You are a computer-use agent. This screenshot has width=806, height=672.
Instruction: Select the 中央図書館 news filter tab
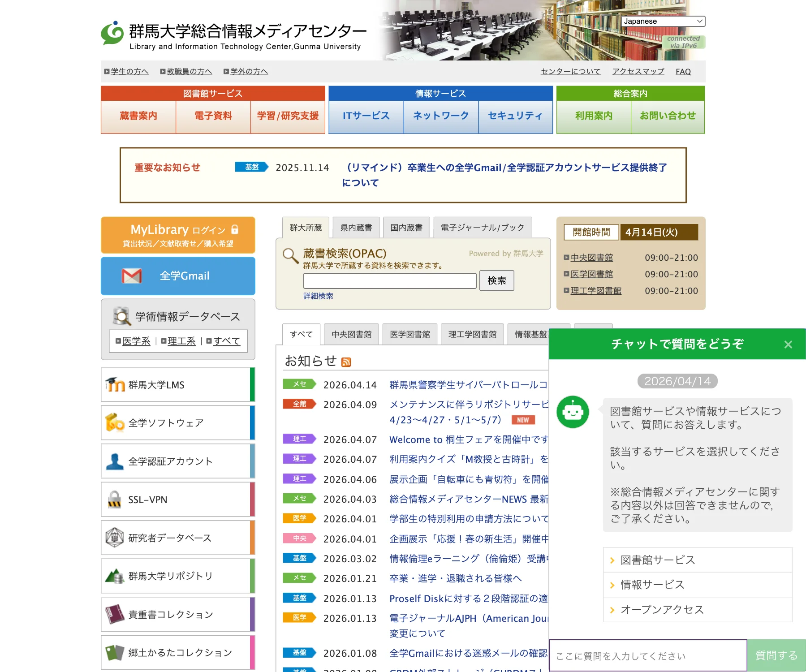(351, 334)
